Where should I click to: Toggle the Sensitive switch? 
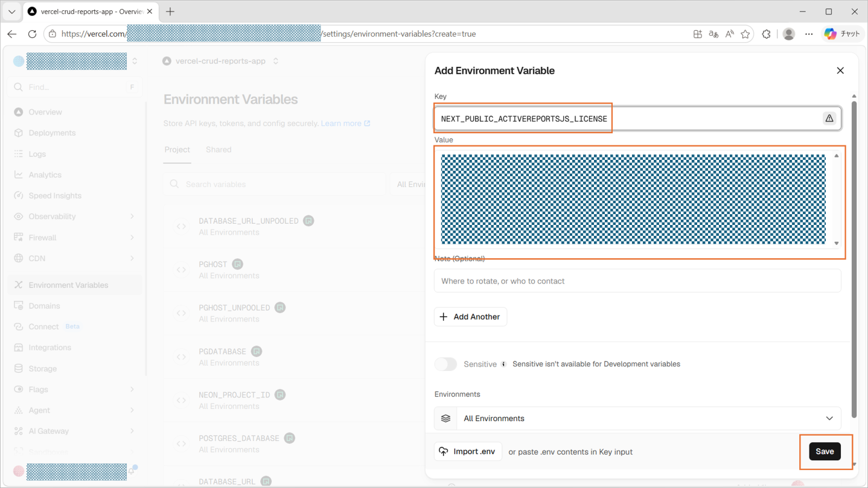pos(445,364)
